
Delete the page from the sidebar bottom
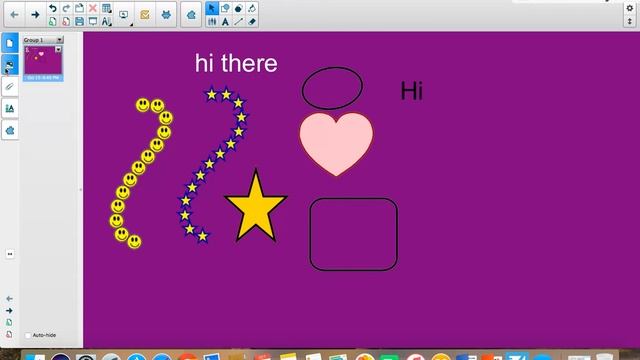tap(9, 334)
